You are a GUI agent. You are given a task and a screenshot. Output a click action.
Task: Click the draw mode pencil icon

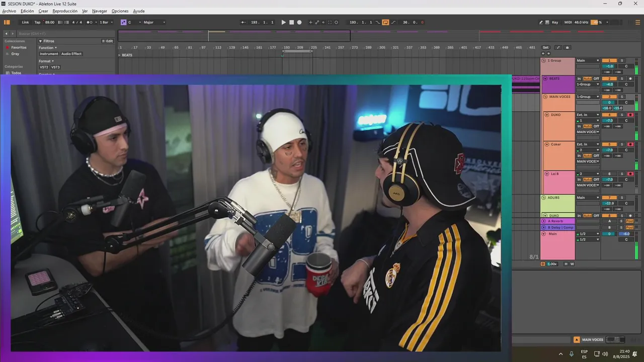coord(541,22)
